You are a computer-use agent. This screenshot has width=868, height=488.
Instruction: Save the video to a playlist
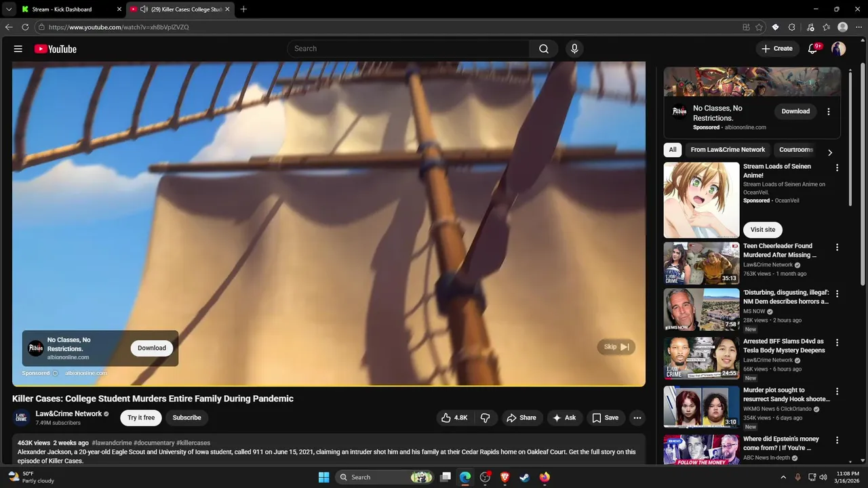click(x=605, y=418)
